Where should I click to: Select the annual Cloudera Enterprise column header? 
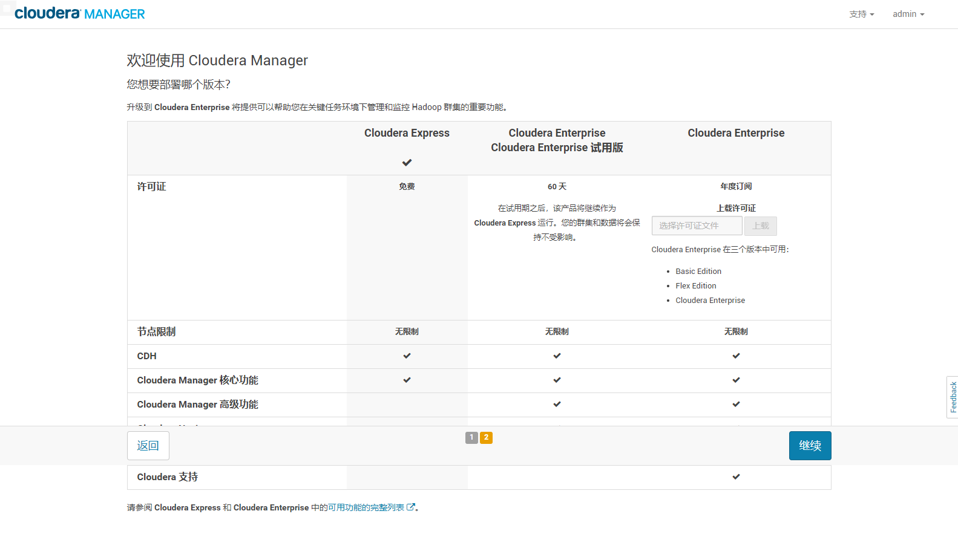[x=736, y=133]
